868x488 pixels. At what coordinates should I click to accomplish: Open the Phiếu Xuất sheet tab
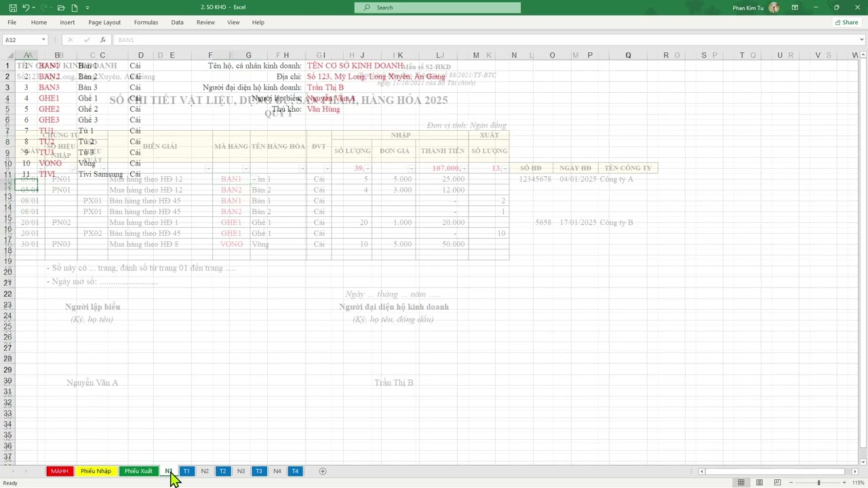coord(138,471)
